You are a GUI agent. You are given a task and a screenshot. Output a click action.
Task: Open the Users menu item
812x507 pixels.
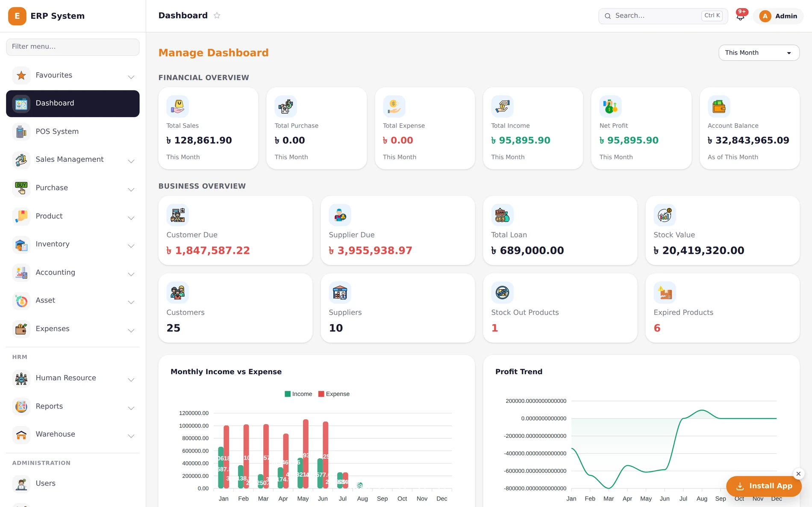pos(73,484)
